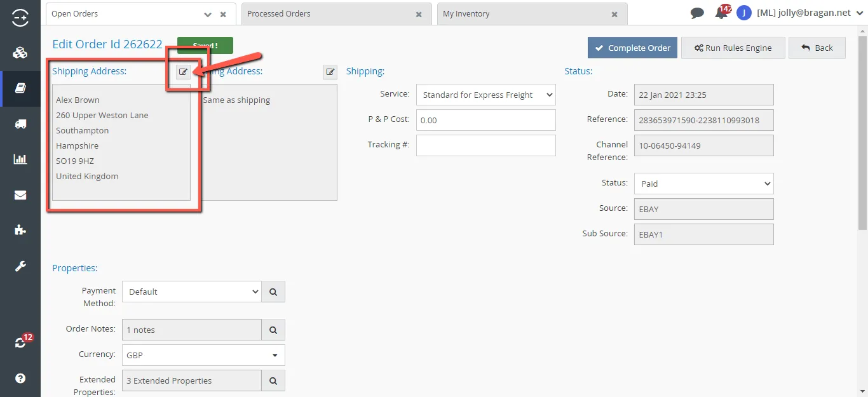
Task: Open the bar chart dashboards icon
Action: (20, 159)
